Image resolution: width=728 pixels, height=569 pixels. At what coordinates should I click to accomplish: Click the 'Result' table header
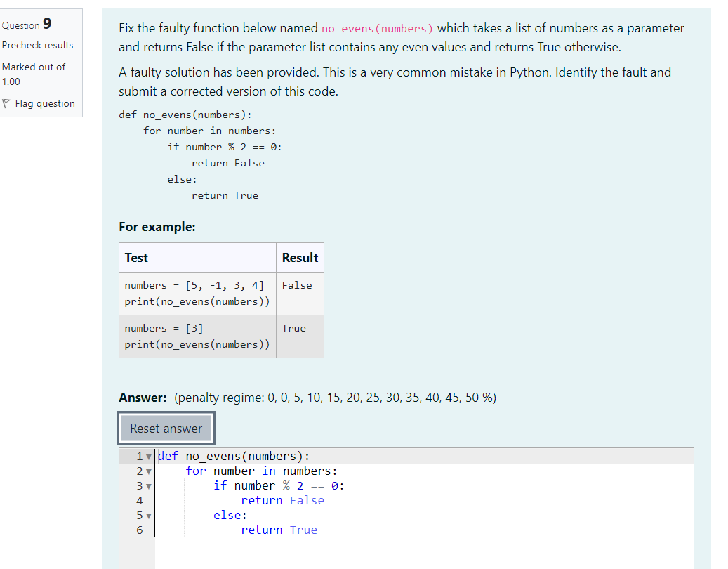[300, 257]
